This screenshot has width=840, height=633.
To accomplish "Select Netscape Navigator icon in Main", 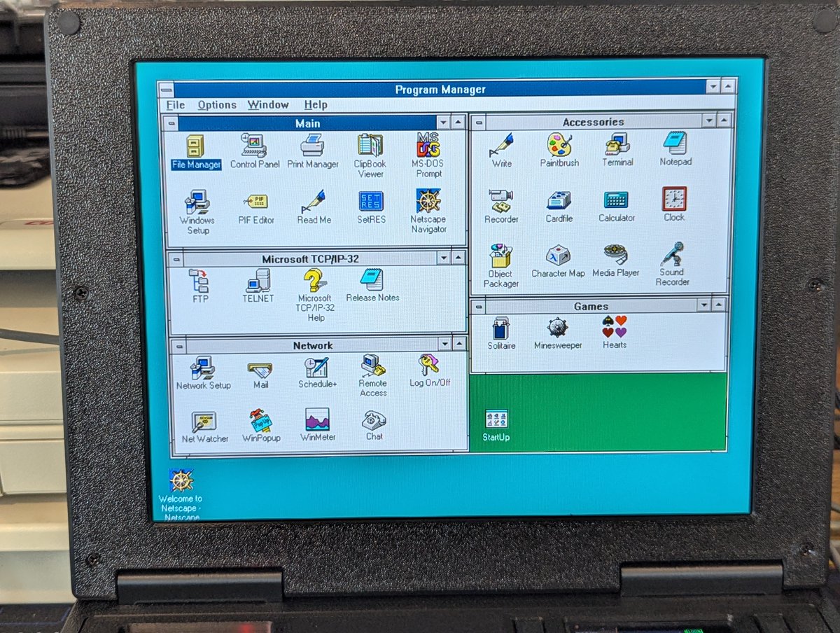I will point(428,200).
